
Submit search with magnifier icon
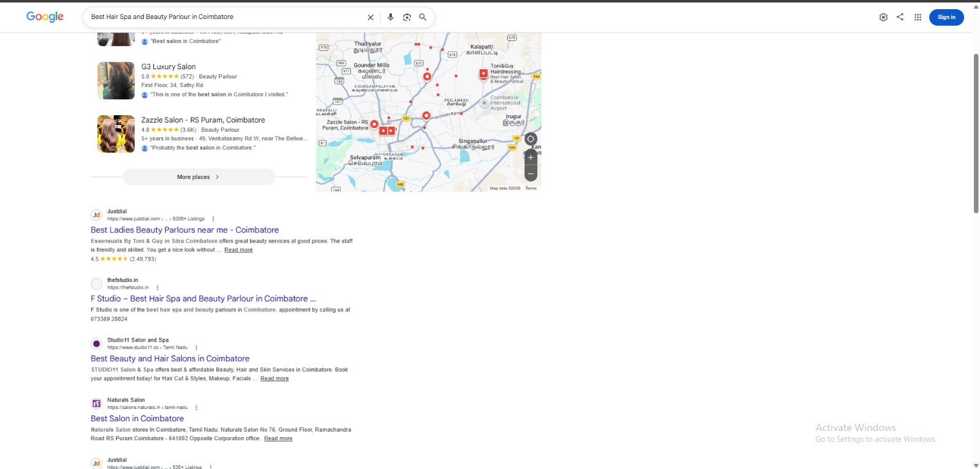(423, 17)
